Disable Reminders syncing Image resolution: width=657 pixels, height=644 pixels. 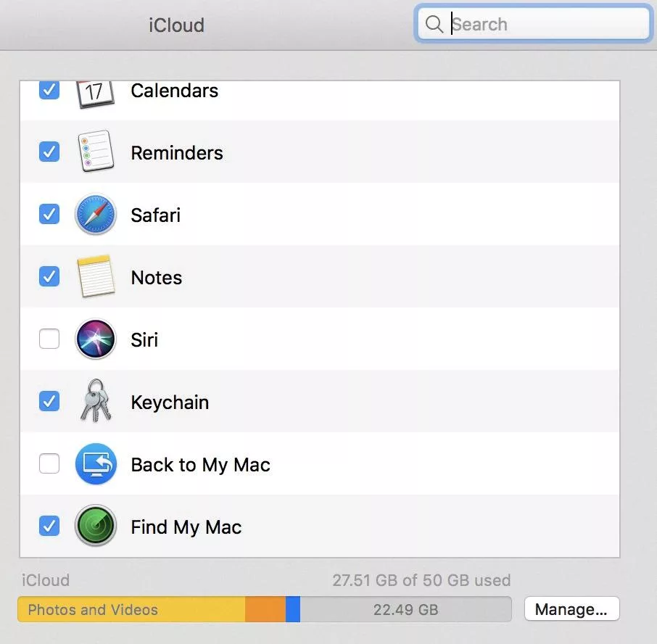pyautogui.click(x=49, y=152)
